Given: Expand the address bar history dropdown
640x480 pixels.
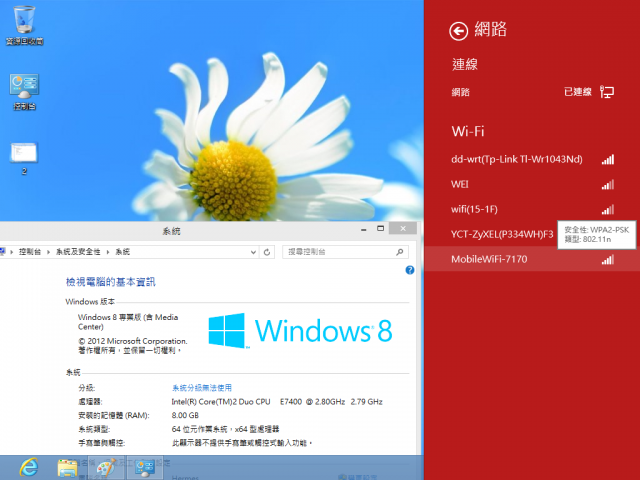Looking at the screenshot, I should pyautogui.click(x=253, y=252).
